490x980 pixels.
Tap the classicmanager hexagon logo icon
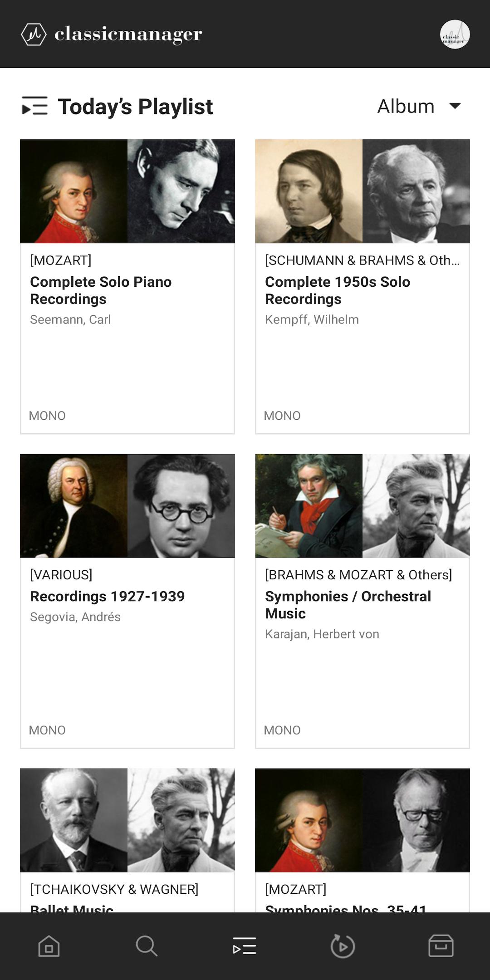(x=34, y=34)
